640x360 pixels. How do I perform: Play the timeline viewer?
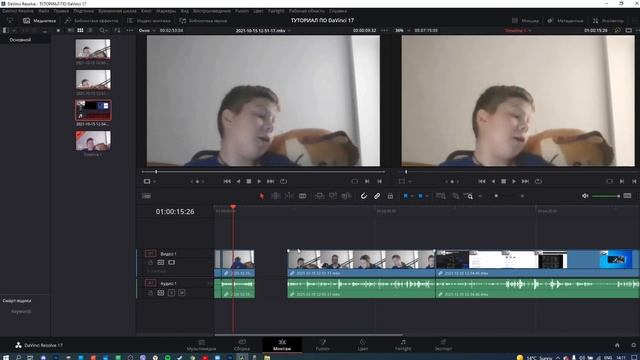(x=514, y=181)
